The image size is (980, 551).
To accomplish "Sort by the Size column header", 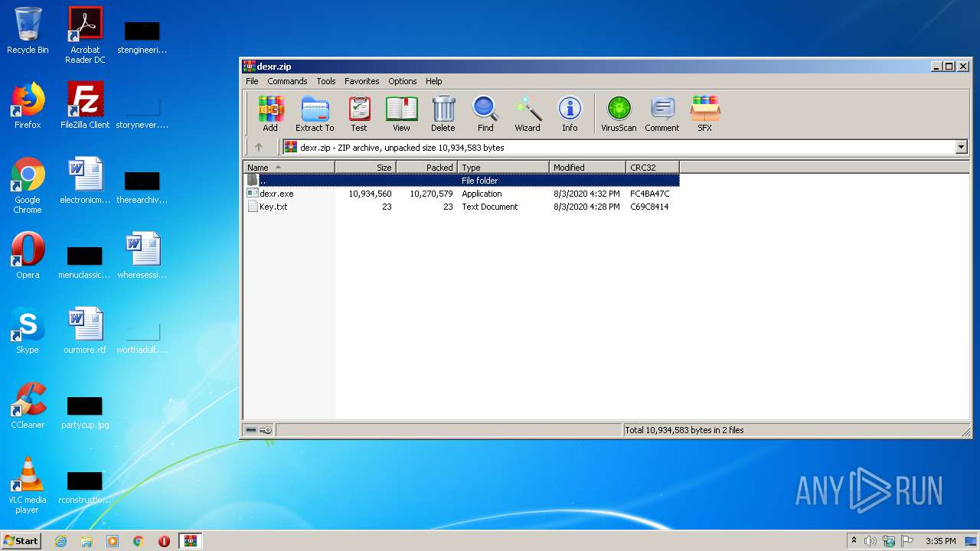I will pyautogui.click(x=366, y=168).
